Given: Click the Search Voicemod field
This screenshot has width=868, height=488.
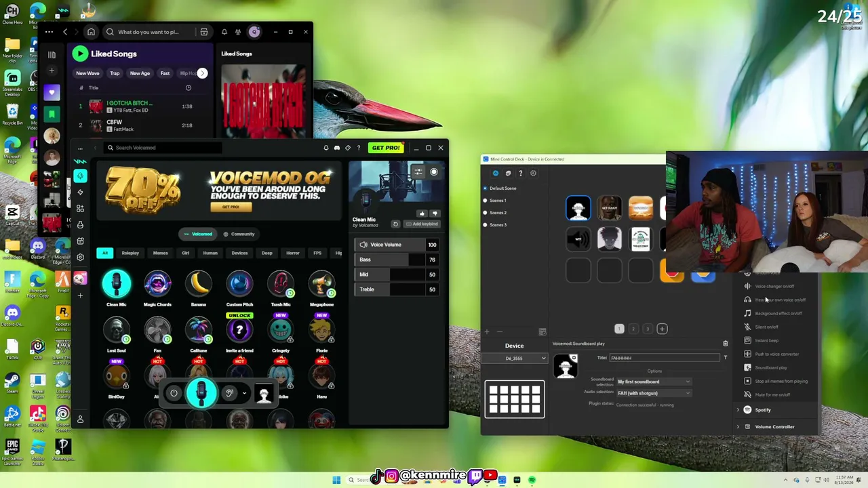Looking at the screenshot, I should point(163,148).
